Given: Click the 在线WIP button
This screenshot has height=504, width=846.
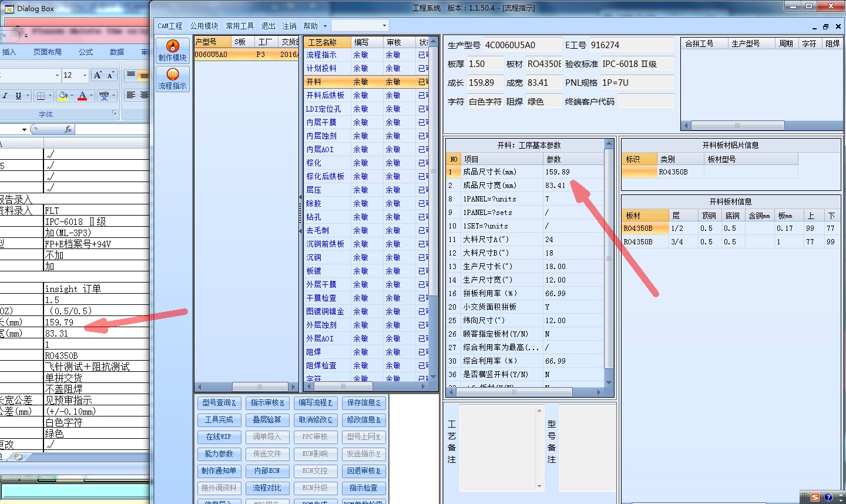Looking at the screenshot, I should click(x=219, y=436).
